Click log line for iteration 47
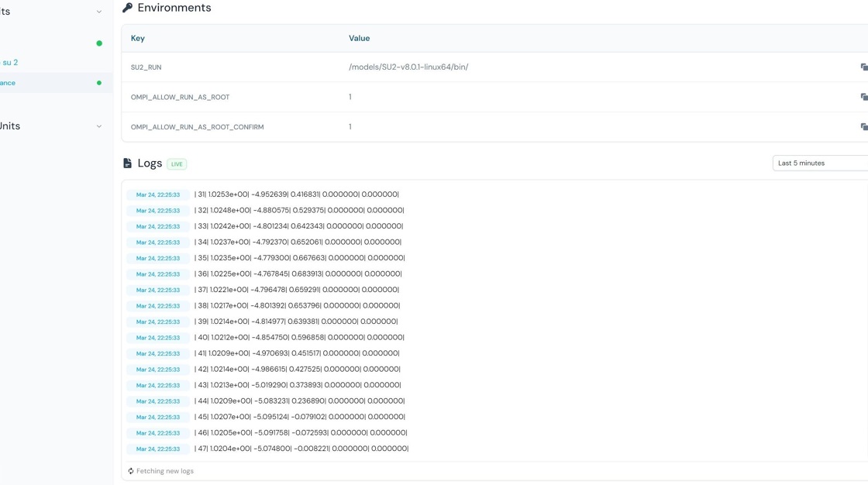 301,449
